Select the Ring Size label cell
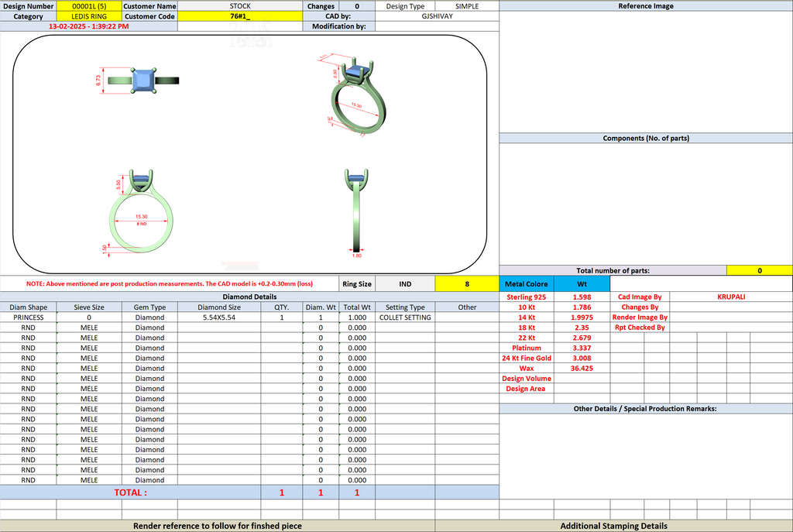 [357, 283]
